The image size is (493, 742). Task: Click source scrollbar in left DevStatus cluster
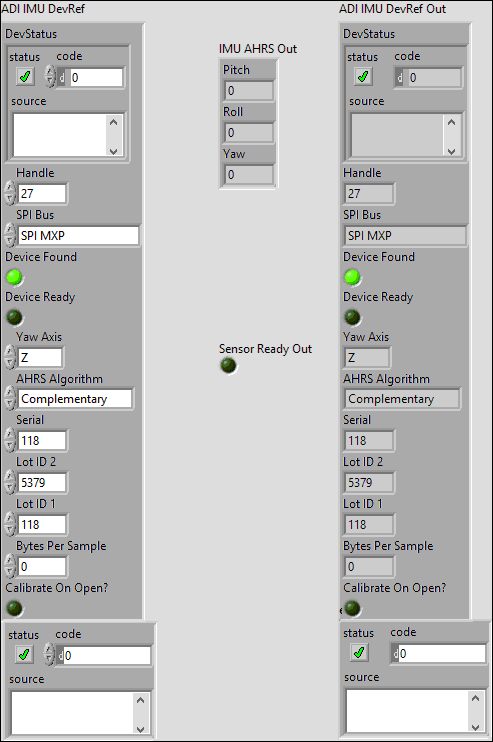coord(114,135)
